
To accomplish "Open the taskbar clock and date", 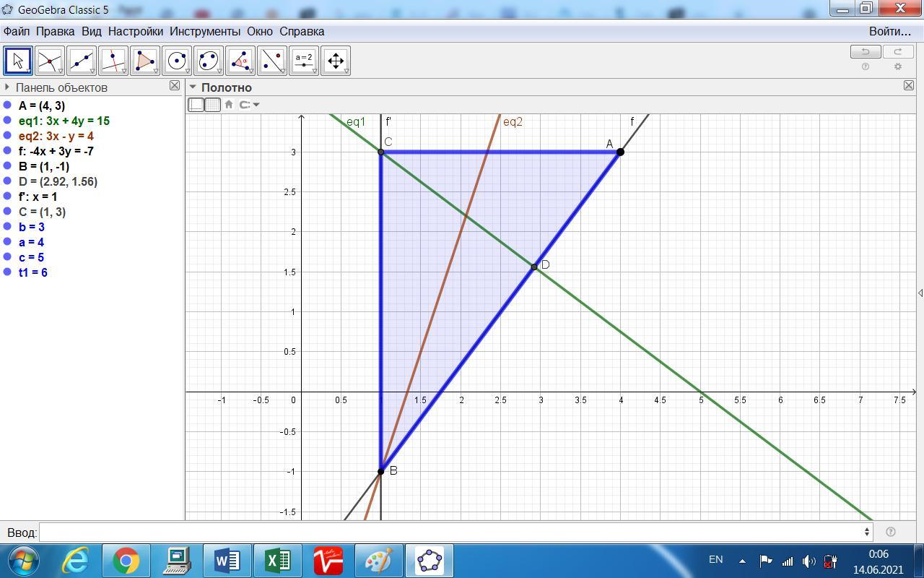I will tap(878, 561).
